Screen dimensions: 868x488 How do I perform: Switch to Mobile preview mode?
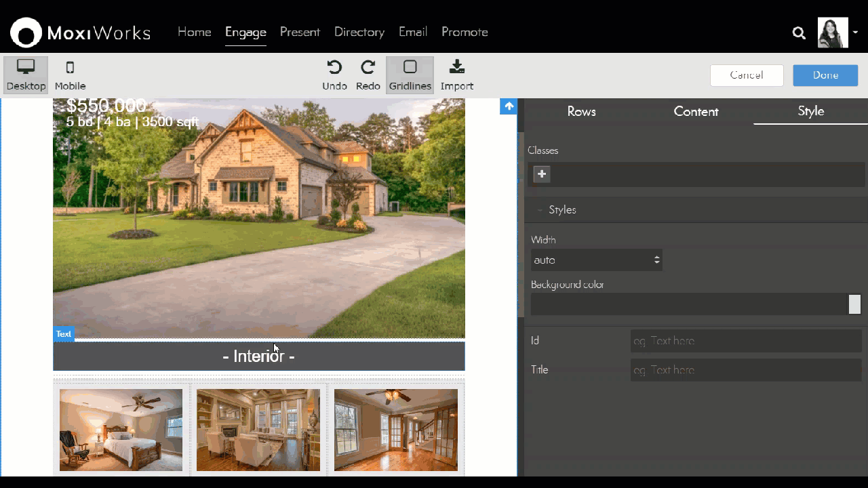pos(70,75)
